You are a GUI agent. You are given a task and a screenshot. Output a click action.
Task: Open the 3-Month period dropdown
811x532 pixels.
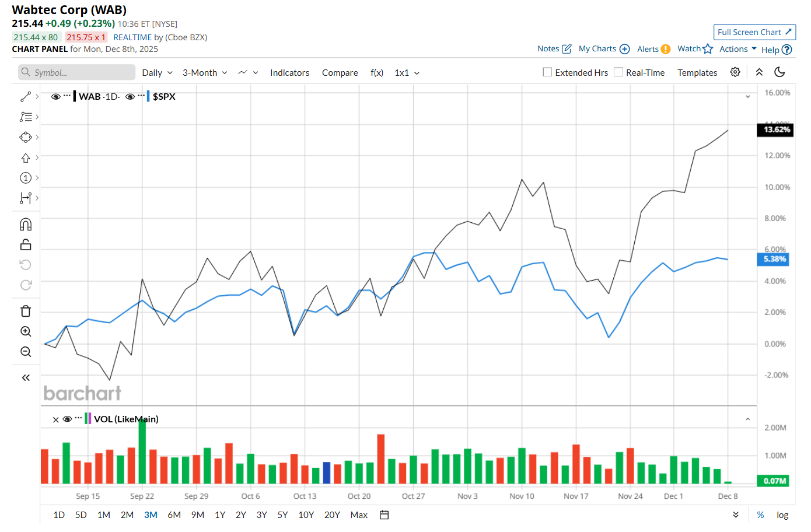pos(205,72)
